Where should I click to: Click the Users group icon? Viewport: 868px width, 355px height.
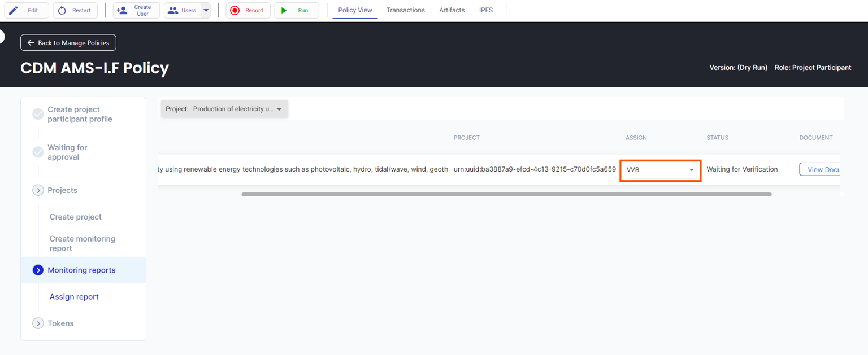tap(173, 10)
